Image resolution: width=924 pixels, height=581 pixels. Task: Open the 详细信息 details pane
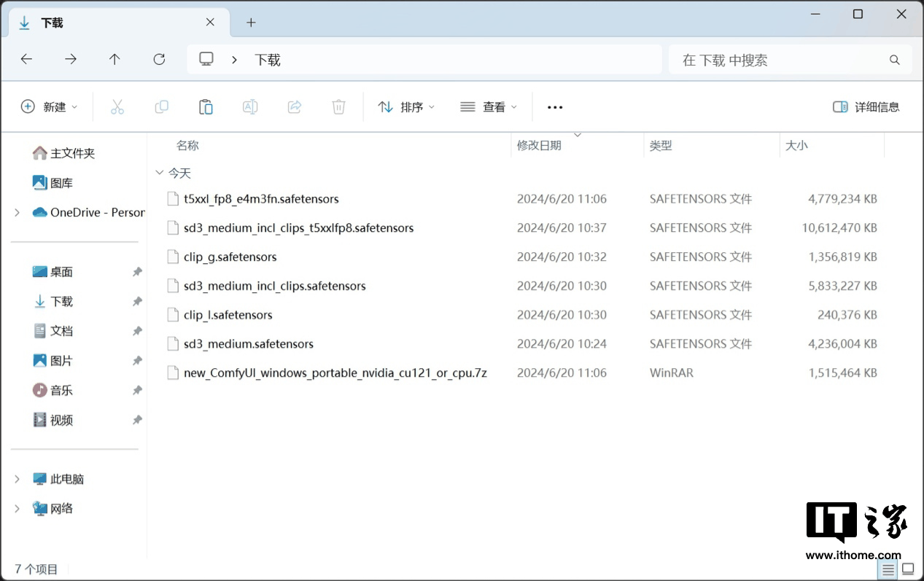pyautogui.click(x=866, y=106)
